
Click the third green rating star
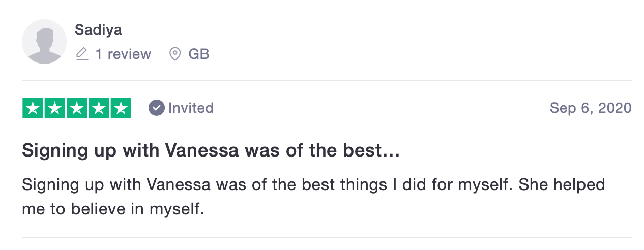pyautogui.click(x=77, y=108)
